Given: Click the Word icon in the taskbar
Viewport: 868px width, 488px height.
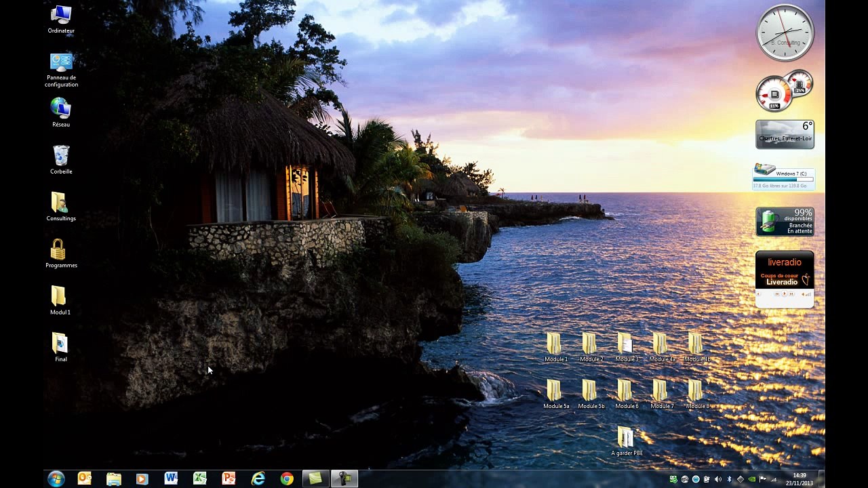Looking at the screenshot, I should 171,479.
